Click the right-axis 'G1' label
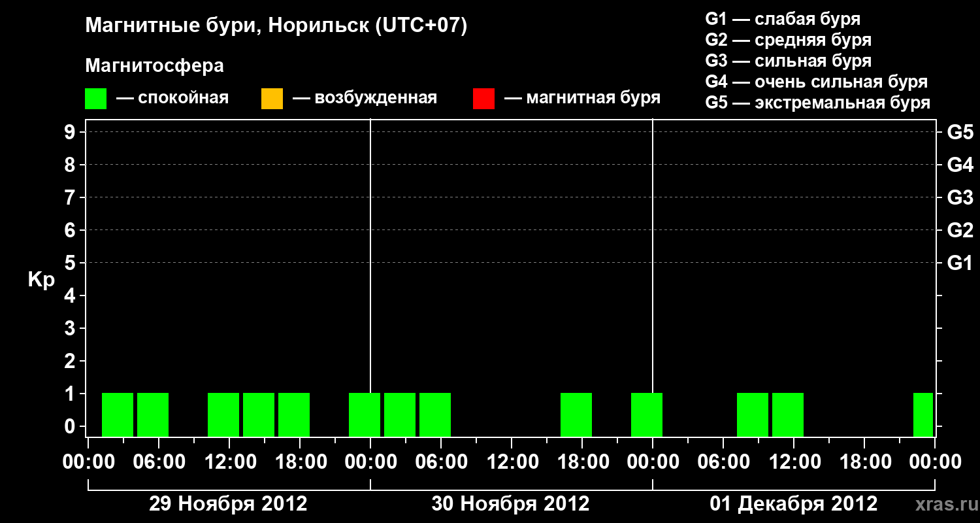980x523 pixels. point(960,263)
